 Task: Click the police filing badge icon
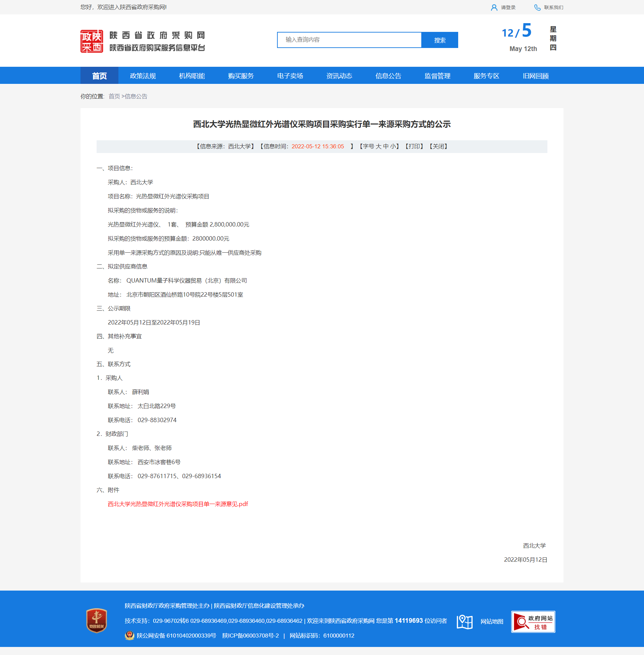tap(129, 636)
